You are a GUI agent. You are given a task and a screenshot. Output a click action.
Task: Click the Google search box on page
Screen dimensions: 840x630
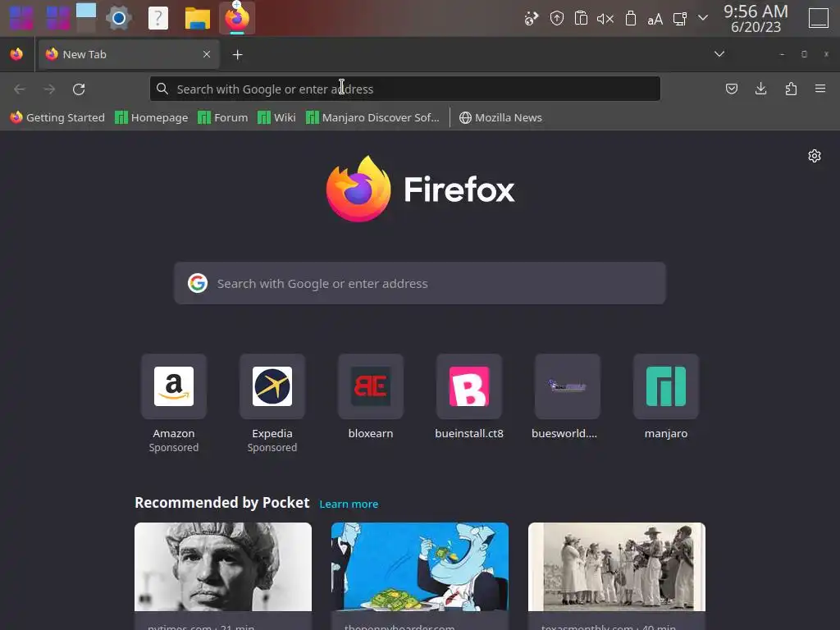[x=420, y=283]
